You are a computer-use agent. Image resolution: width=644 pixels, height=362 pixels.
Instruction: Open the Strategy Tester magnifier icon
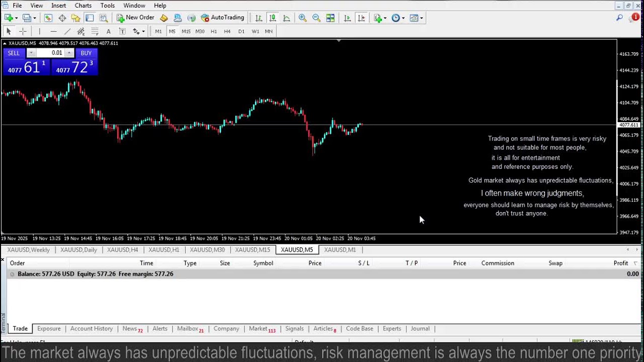pyautogui.click(x=103, y=18)
